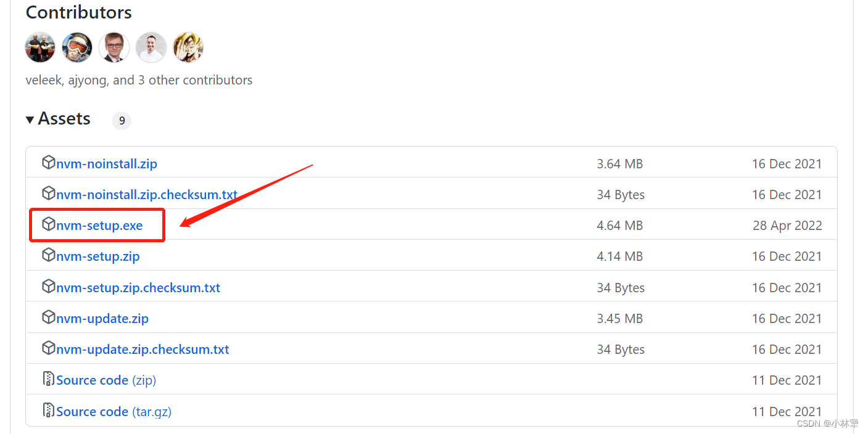
Task: Click the package icon beside nvm-noinstall.zip.checksum.txt
Action: pos(48,194)
